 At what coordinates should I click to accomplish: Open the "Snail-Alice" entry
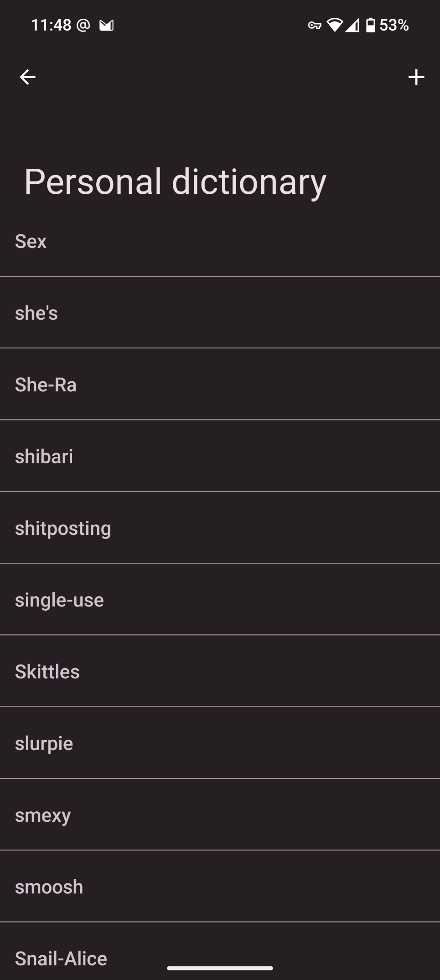61,958
